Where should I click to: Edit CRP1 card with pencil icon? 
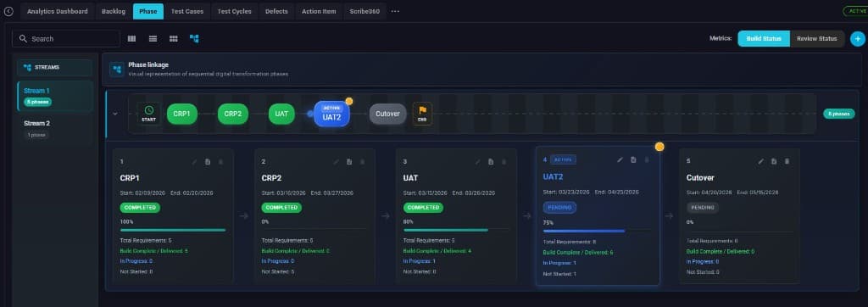194,162
